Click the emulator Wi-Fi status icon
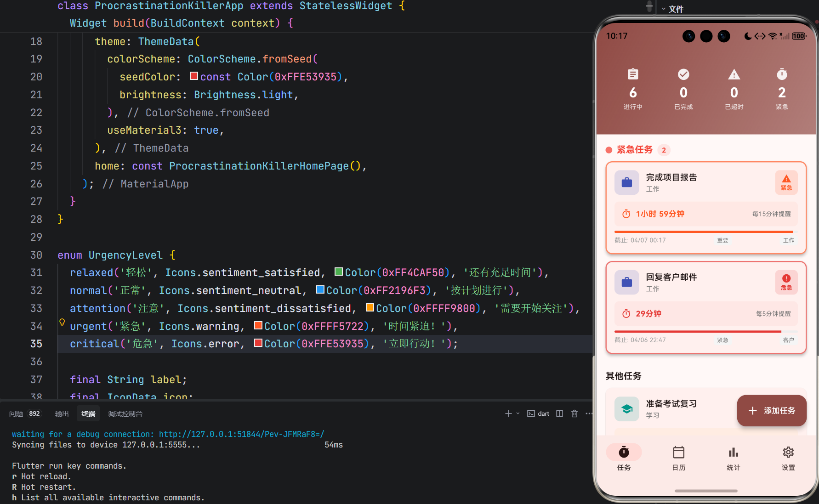Screen dimensions: 819x504 click(x=773, y=36)
